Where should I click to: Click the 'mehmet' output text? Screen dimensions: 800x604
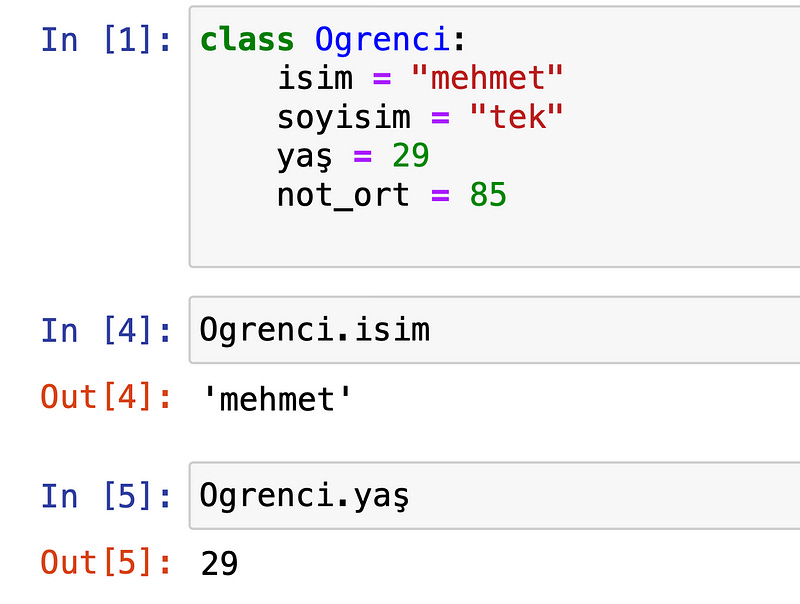point(277,398)
